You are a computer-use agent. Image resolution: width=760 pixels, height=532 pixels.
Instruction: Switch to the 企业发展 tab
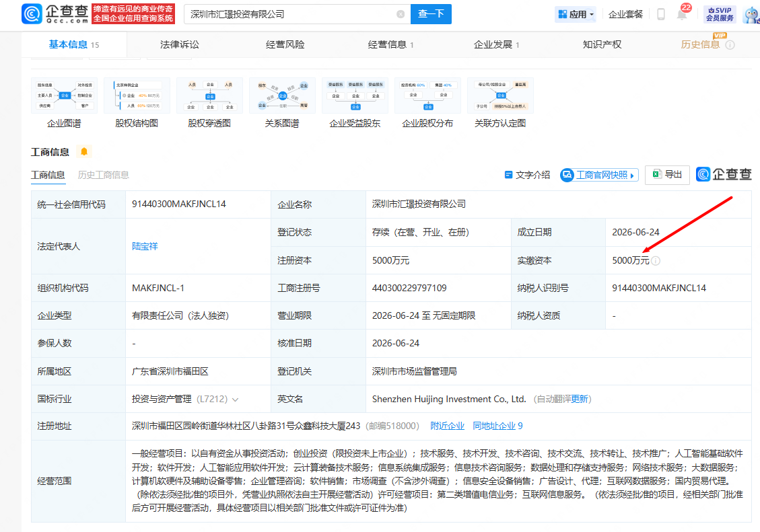[496, 44]
